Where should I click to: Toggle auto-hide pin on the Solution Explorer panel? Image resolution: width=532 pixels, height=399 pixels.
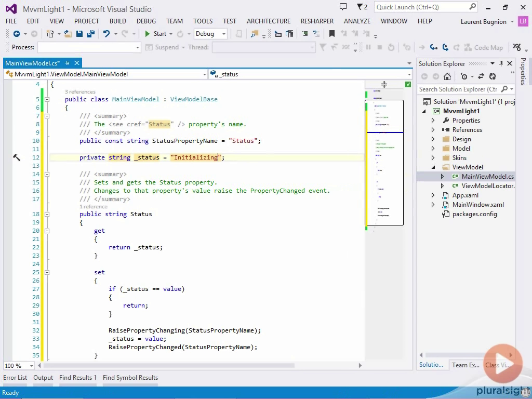(x=501, y=63)
